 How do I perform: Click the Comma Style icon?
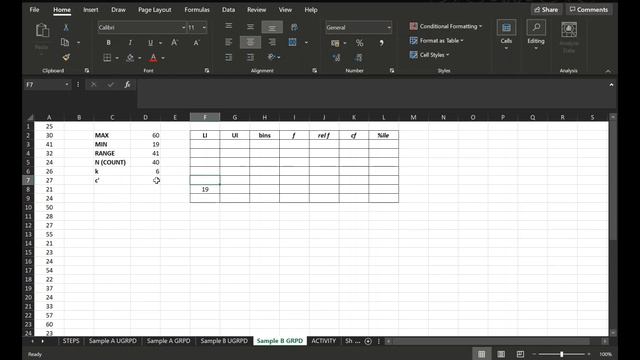click(381, 43)
